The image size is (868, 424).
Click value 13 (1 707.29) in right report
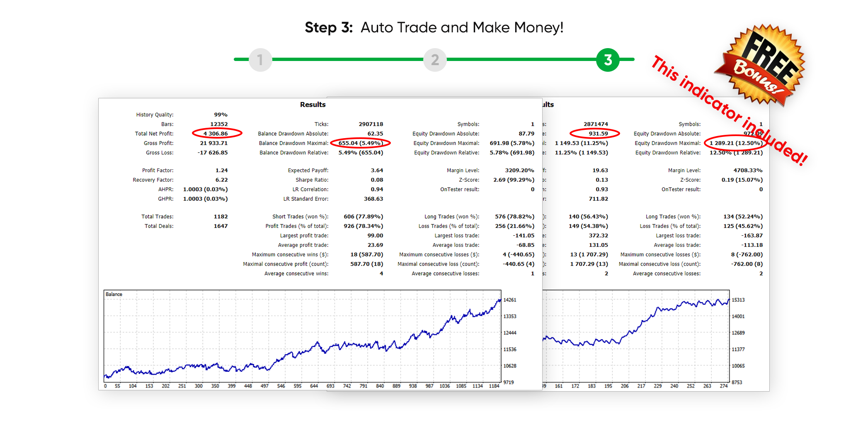(589, 255)
